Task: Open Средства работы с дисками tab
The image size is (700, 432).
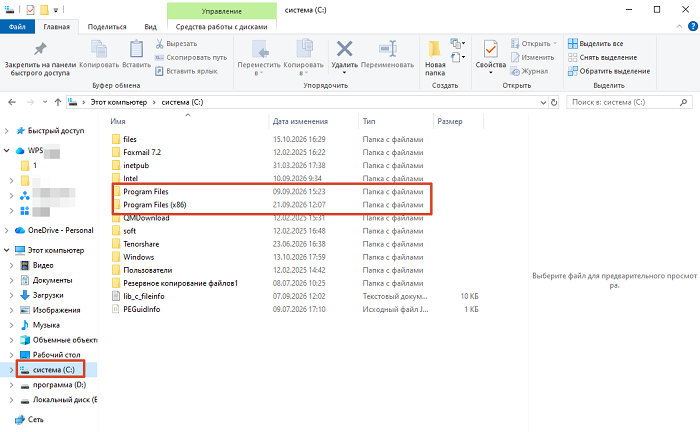Action: (x=222, y=27)
